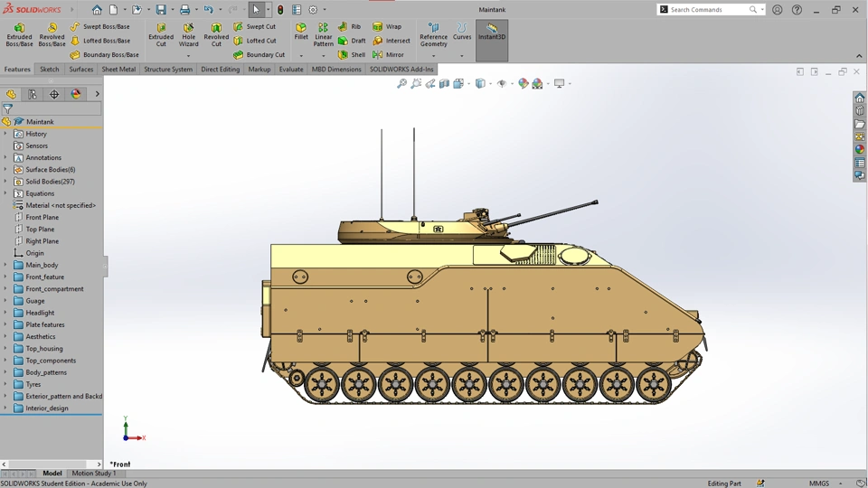Screen dimensions: 868x488
Task: Open the Fillet dropdown arrow
Action: 301,56
